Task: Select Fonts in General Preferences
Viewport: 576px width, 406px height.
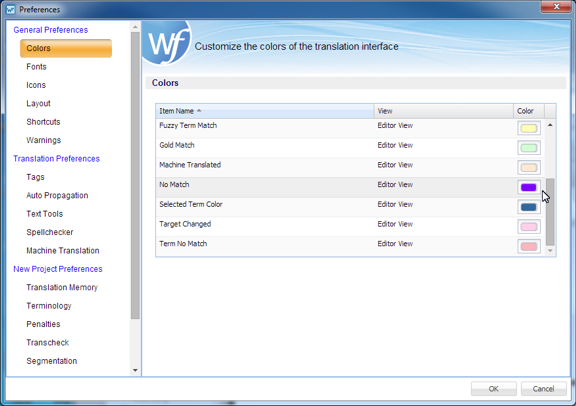Action: (36, 67)
